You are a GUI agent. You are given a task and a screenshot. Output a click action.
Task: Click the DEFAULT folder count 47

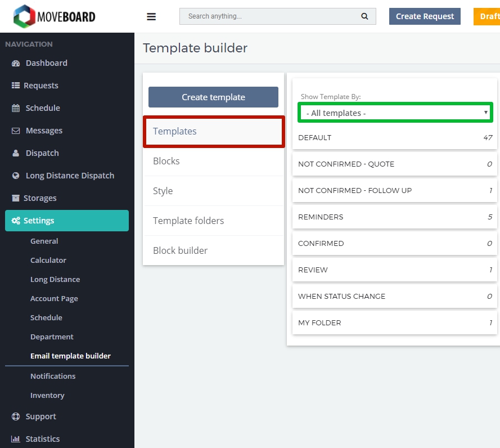point(488,137)
